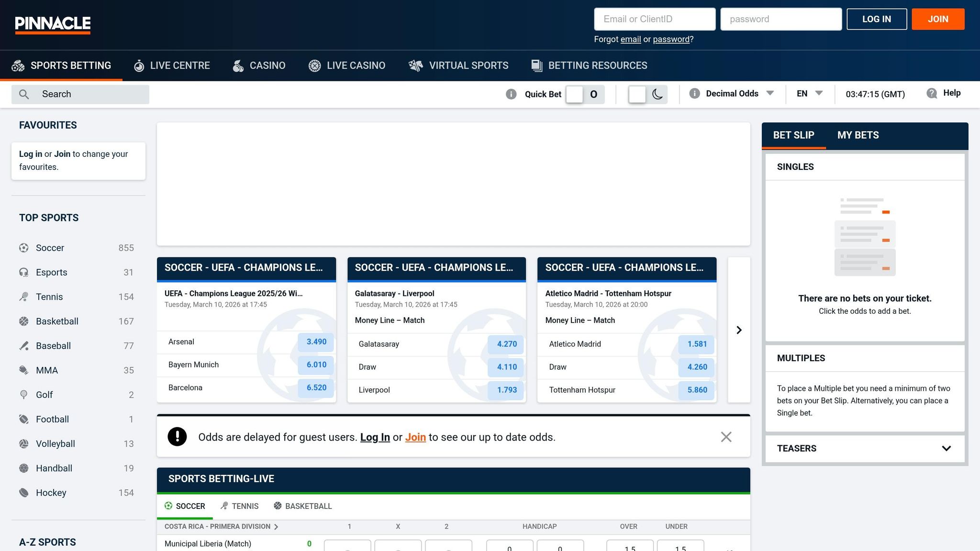This screenshot has width=980, height=551.
Task: Click the Pinnacle logo
Action: [53, 24]
